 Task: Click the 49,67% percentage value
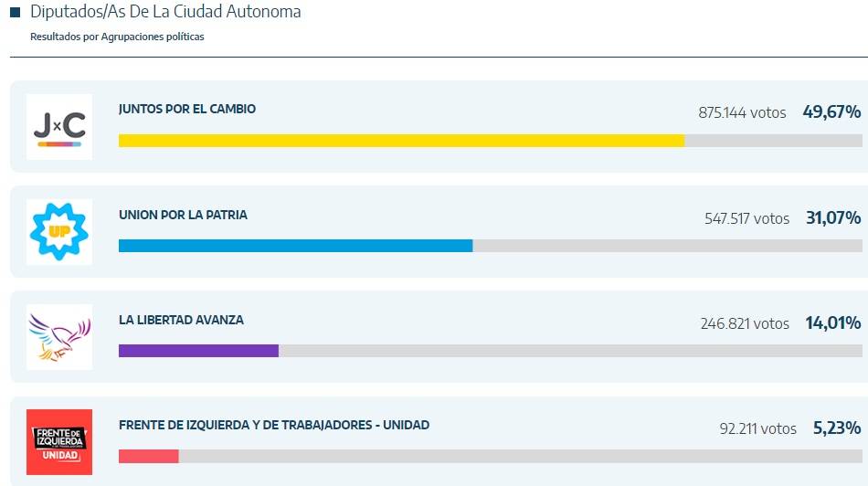[x=831, y=112]
